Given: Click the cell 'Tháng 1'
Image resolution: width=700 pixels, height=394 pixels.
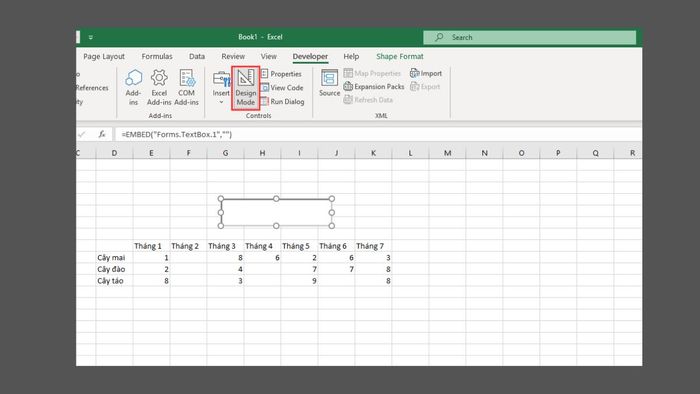Looking at the screenshot, I should [151, 246].
